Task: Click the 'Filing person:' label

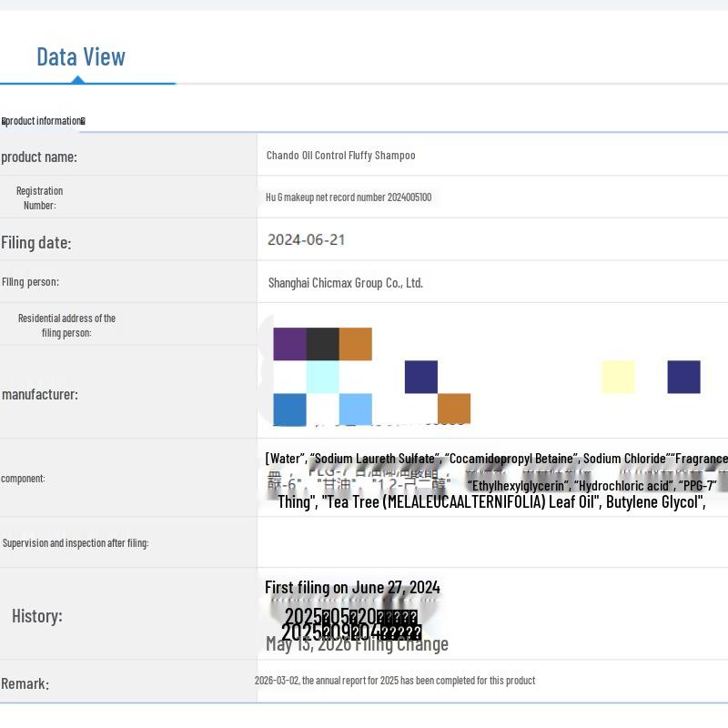Action: (30, 282)
